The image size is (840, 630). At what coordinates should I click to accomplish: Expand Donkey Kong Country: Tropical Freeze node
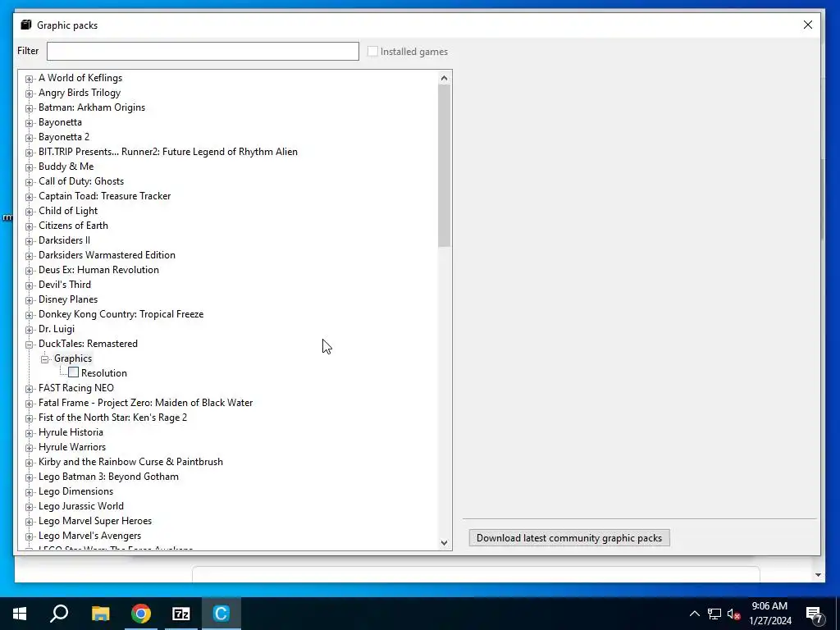(x=29, y=315)
